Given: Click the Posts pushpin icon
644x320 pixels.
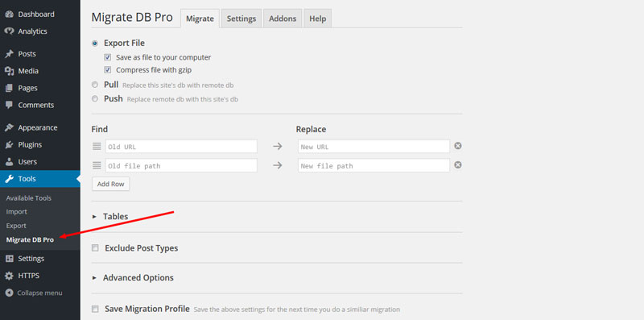Looking at the screenshot, I should pos(9,54).
